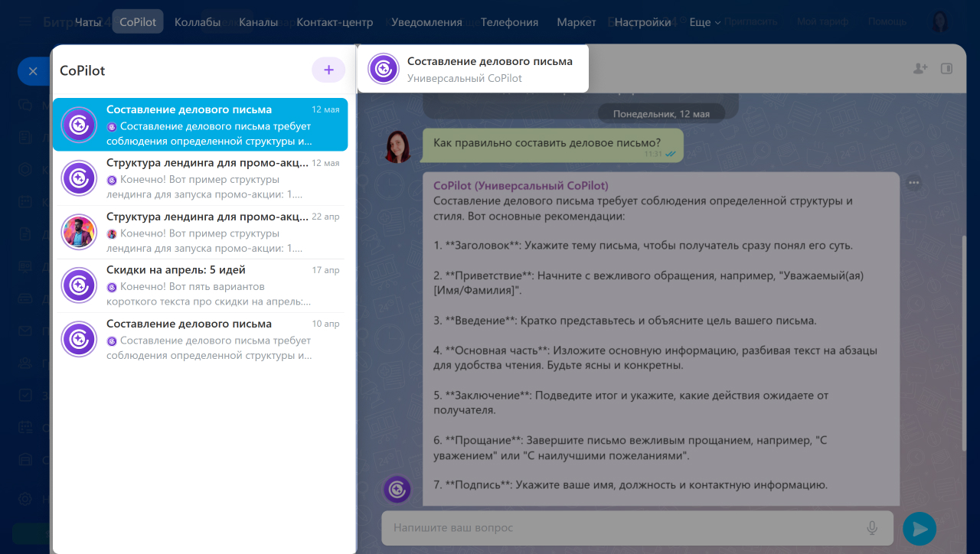Open the Мой тариф button

pyautogui.click(x=823, y=22)
